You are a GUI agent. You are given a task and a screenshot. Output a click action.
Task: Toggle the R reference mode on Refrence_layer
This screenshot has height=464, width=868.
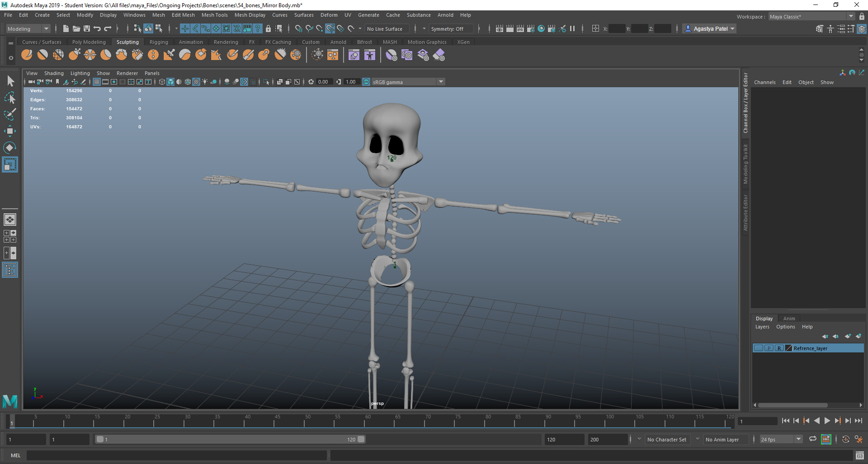[779, 348]
